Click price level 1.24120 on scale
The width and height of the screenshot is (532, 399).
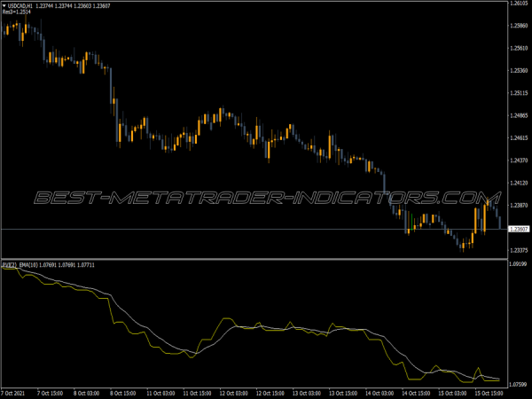tap(519, 183)
